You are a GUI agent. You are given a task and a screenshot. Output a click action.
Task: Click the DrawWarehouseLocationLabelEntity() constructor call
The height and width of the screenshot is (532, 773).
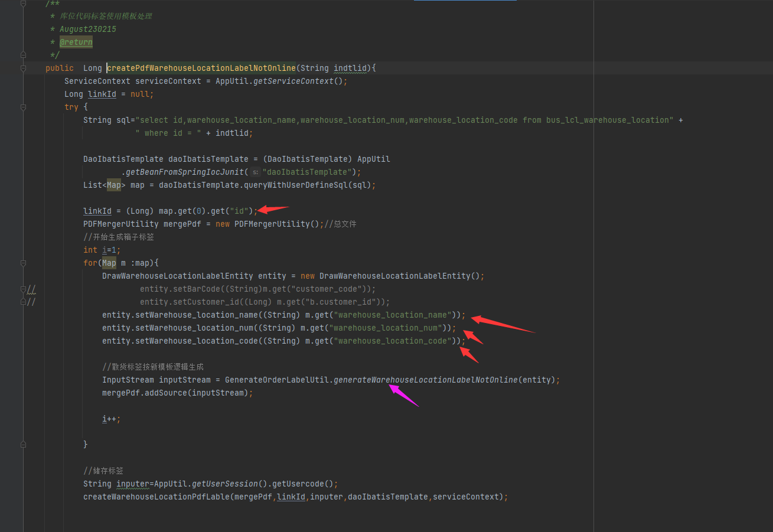point(400,276)
